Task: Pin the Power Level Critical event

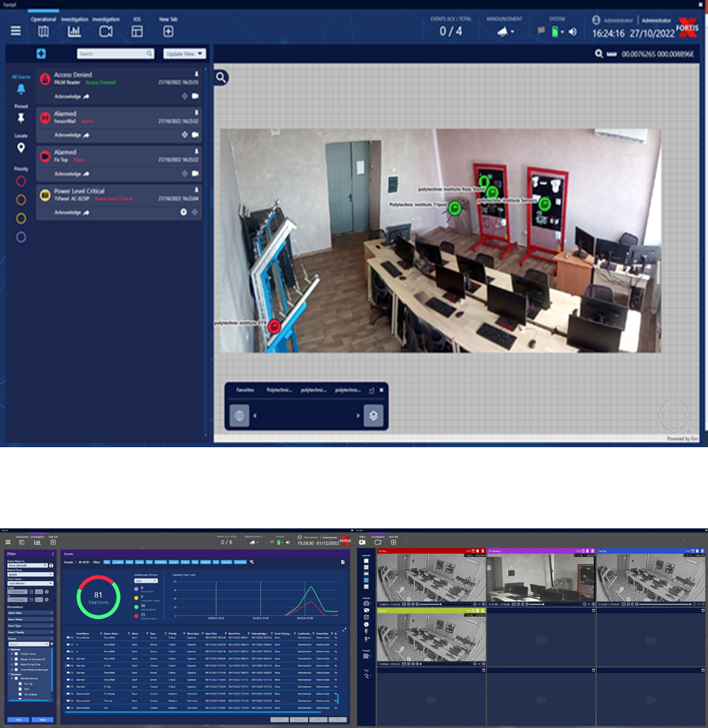Action: (x=196, y=190)
